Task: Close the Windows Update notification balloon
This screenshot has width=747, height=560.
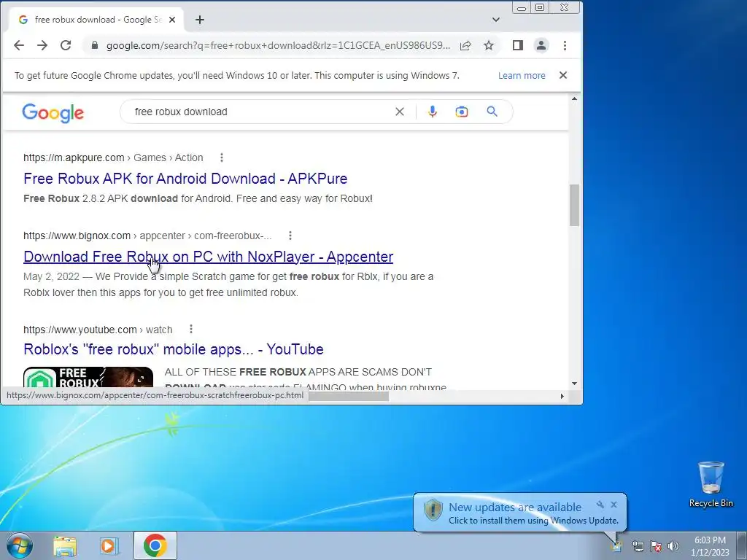Action: [614, 505]
